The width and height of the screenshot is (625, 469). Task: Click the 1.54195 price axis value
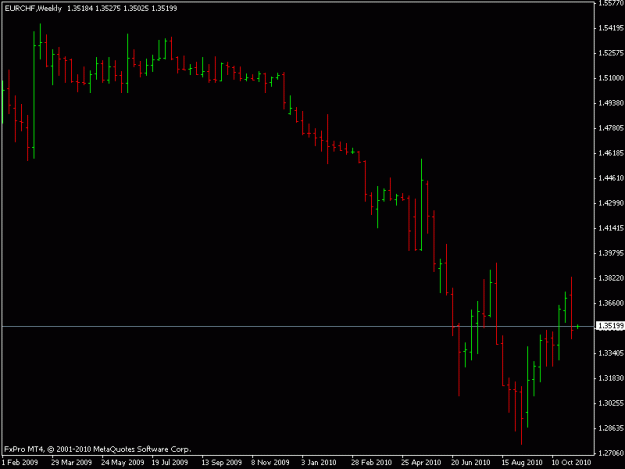(x=611, y=28)
